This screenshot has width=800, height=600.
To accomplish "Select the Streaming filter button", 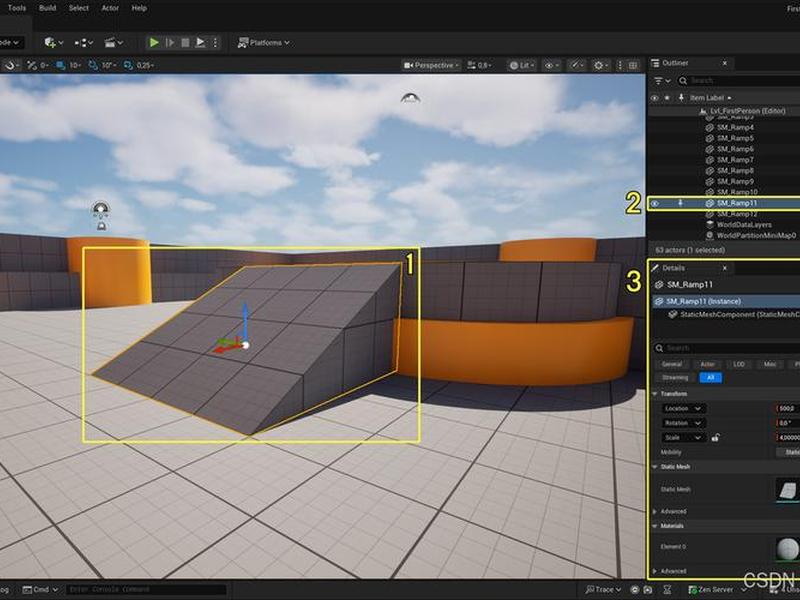I will [x=675, y=378].
